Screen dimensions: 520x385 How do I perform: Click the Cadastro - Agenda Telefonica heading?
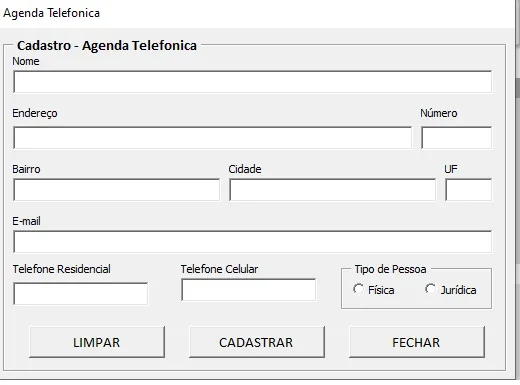coord(107,46)
